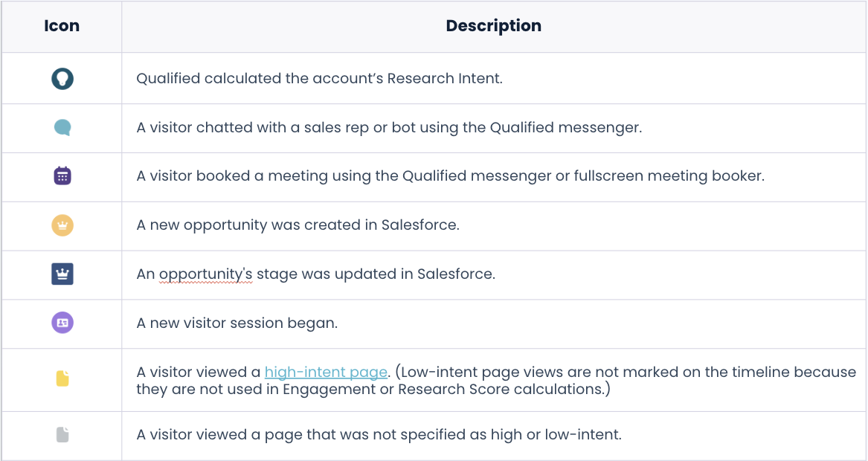
Task: Select the gray unspecified page icon
Action: (x=62, y=434)
